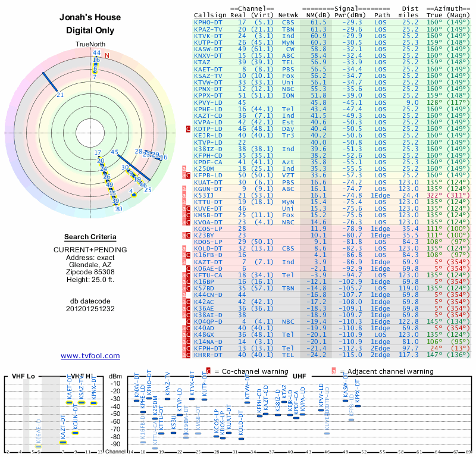Select the KPVY-LD callsign entry
The image size is (476, 457).
208,102
